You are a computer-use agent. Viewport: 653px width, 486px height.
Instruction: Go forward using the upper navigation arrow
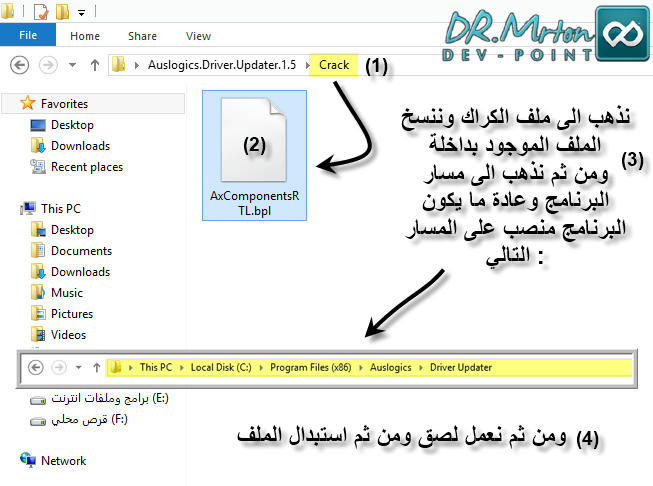pyautogui.click(x=48, y=65)
